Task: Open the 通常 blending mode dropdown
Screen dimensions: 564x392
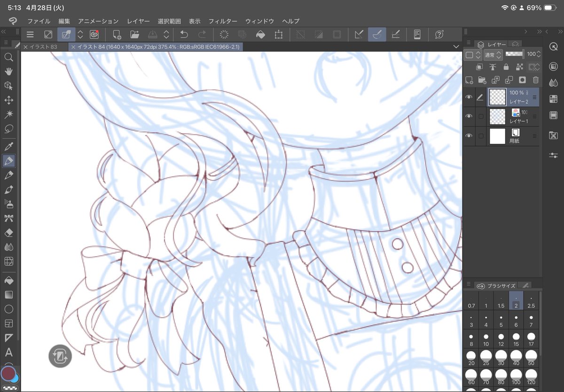Action: (x=493, y=55)
